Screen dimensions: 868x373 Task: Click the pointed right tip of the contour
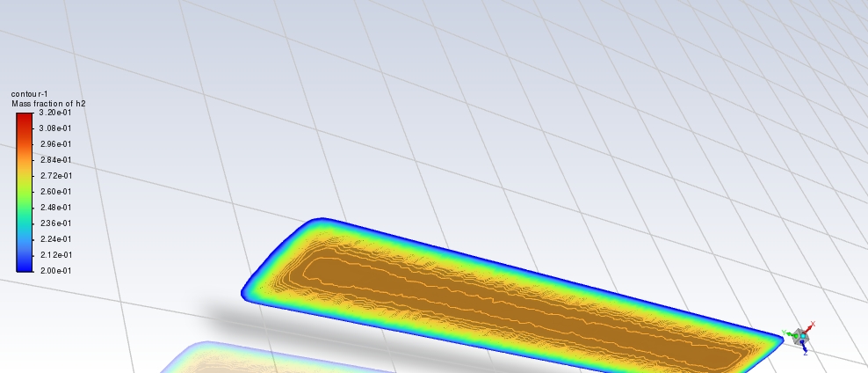(x=777, y=339)
